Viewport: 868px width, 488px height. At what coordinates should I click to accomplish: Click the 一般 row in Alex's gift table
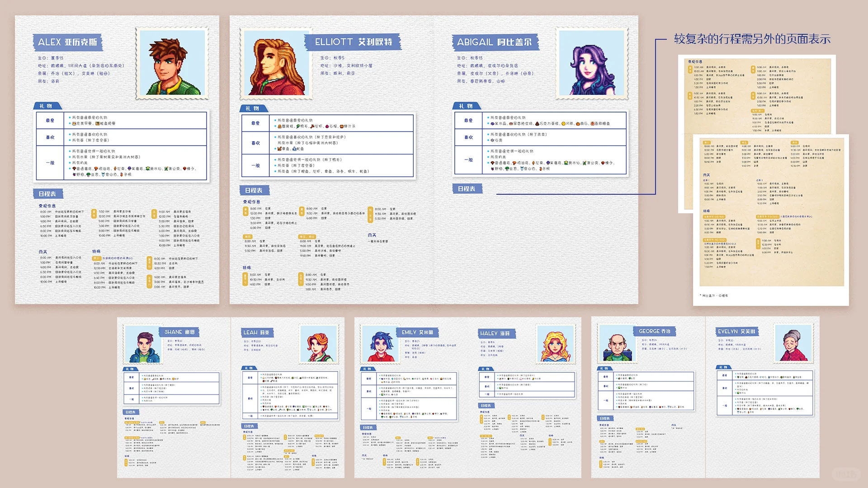tap(122, 163)
